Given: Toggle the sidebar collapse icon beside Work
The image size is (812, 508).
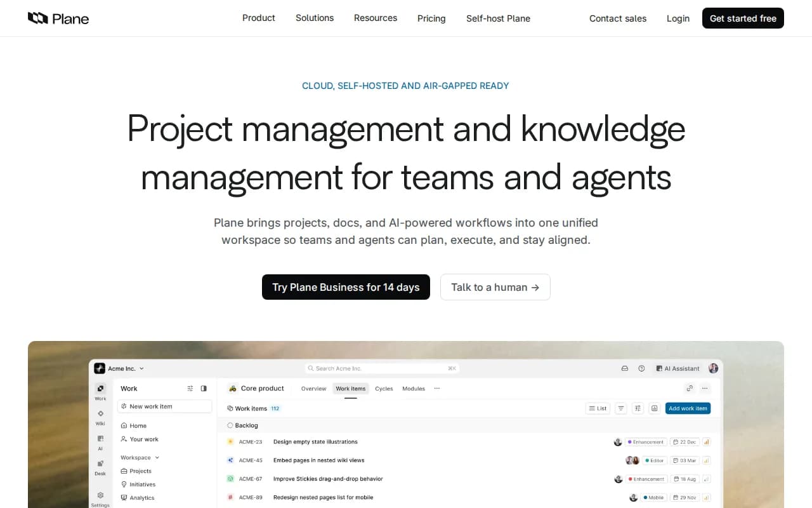Looking at the screenshot, I should 204,389.
